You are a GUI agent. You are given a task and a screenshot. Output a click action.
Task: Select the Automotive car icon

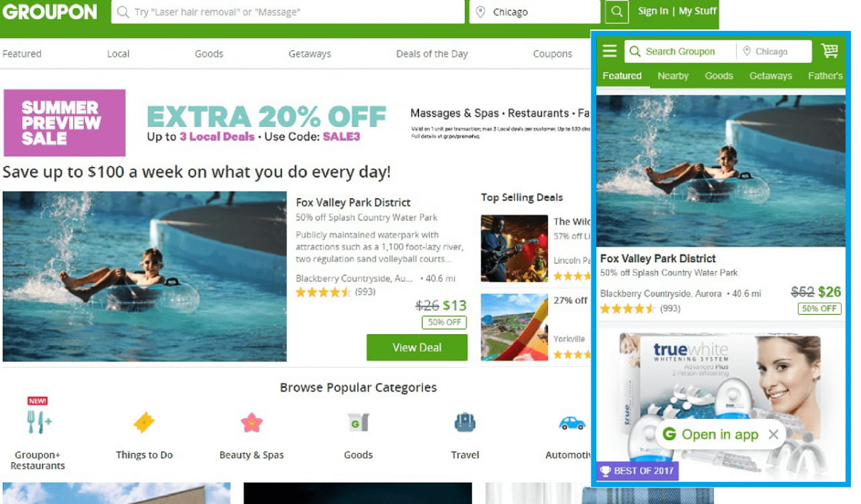pyautogui.click(x=572, y=423)
